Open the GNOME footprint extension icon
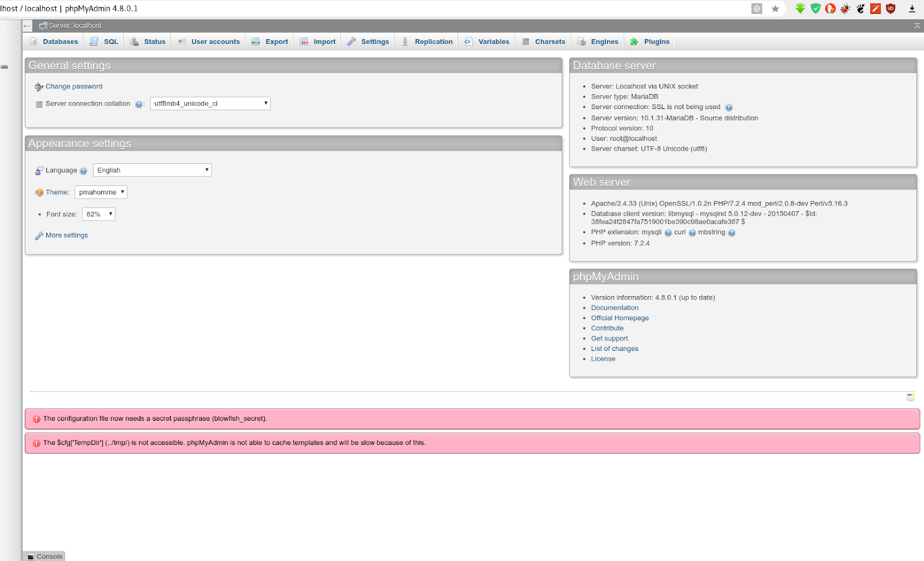Screen dimensions: 924x561 (860, 9)
